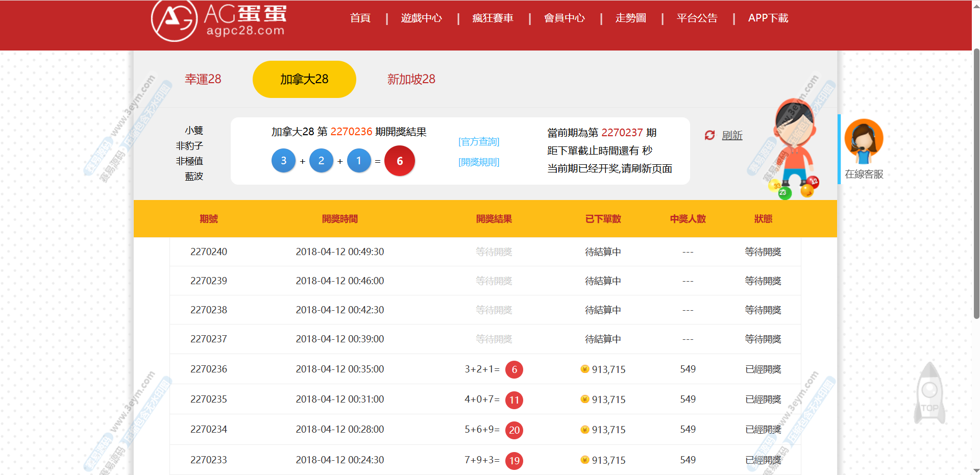Viewport: 980px width, 475px height.
Task: Click the red 11 result badge
Action: [514, 400]
